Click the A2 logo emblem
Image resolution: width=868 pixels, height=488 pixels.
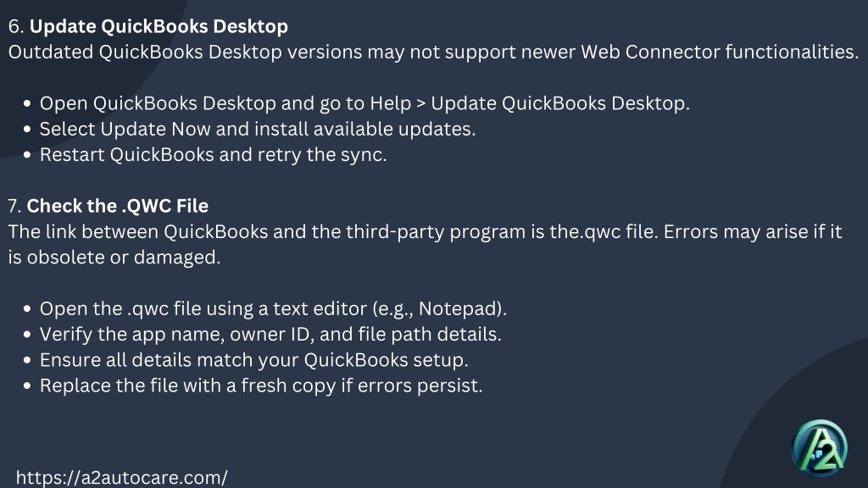click(x=820, y=448)
